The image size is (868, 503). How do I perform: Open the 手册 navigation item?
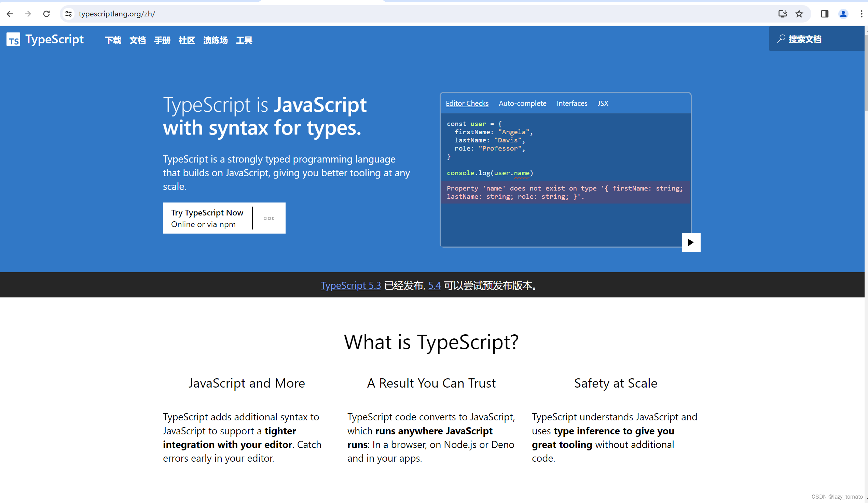point(162,40)
